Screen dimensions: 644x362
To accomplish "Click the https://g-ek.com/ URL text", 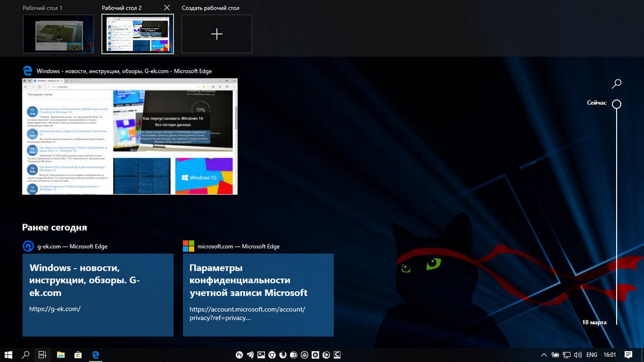I will click(55, 309).
